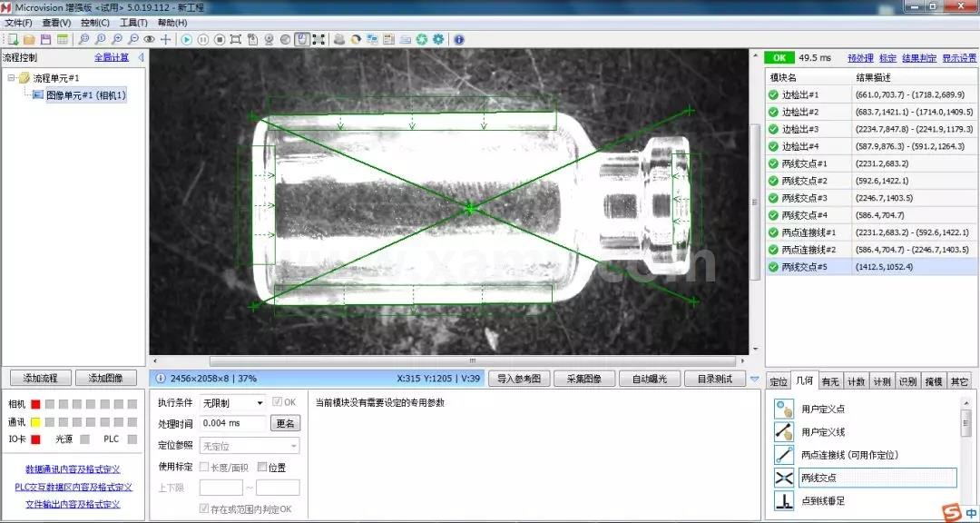This screenshot has width=980, height=523.
Task: Toggle the 存在或范围内判定OK checkbox
Action: click(204, 508)
